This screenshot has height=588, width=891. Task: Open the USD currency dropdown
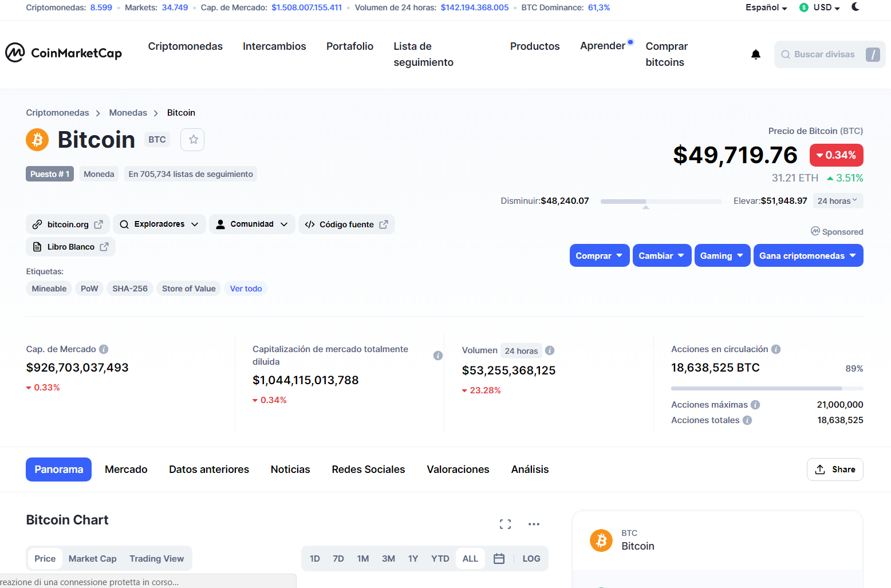pos(820,7)
